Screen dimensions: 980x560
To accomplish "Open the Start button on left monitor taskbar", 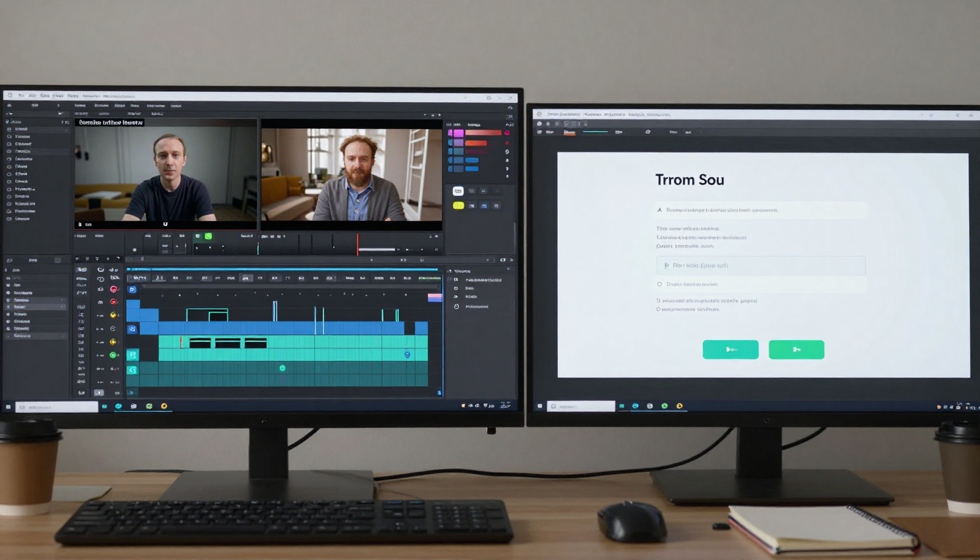I will tap(9, 406).
